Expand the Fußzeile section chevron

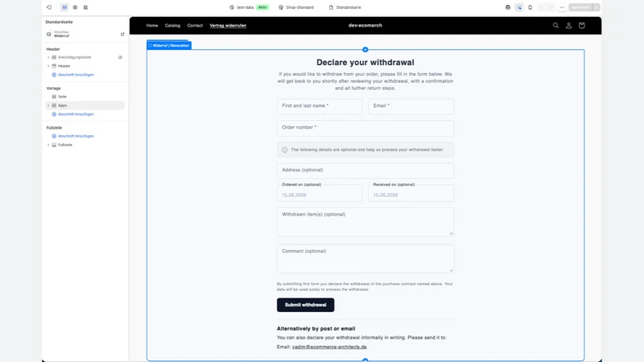[48, 145]
